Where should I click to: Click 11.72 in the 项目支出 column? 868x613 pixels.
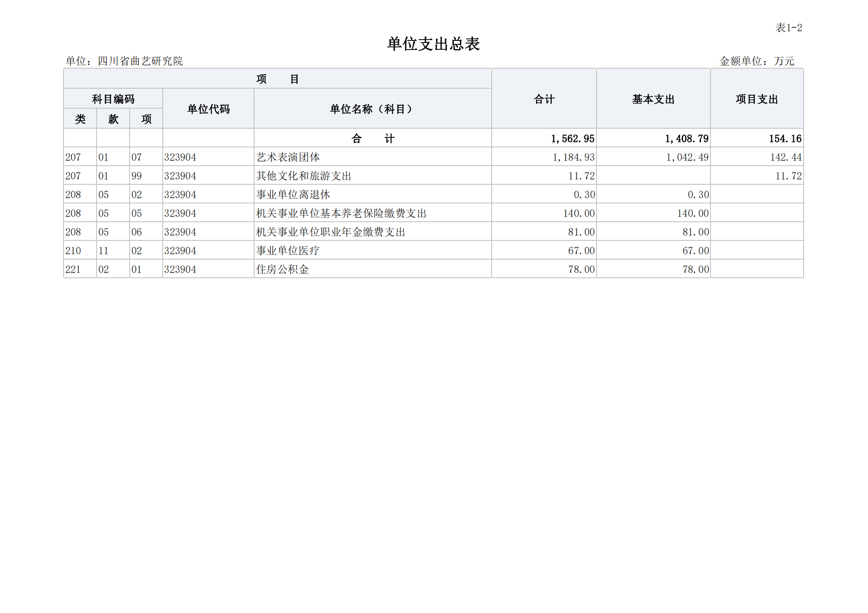788,176
